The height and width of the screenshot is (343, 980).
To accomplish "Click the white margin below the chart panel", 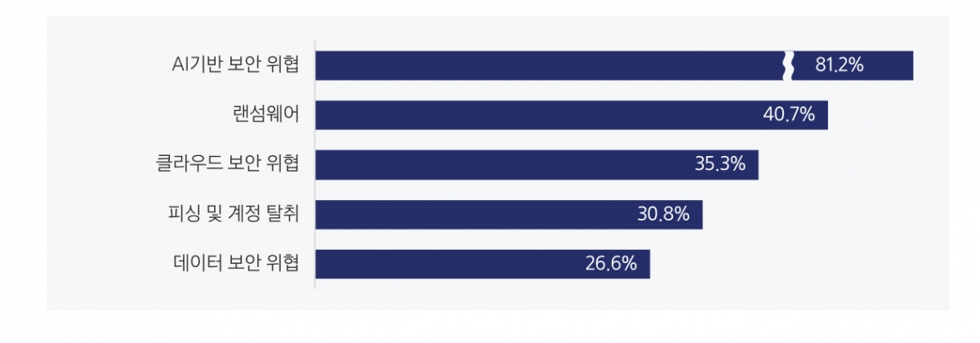I will pos(490,327).
